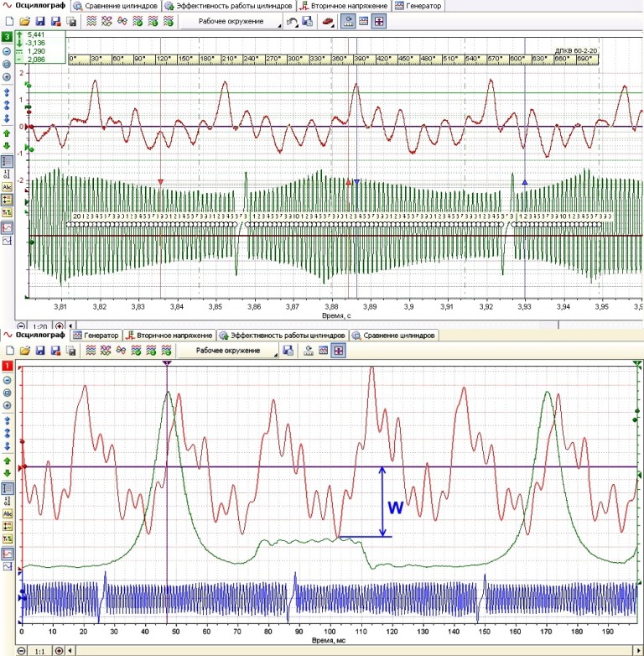
Task: Click open folder icon in bottom window toolbar
Action: point(24,351)
